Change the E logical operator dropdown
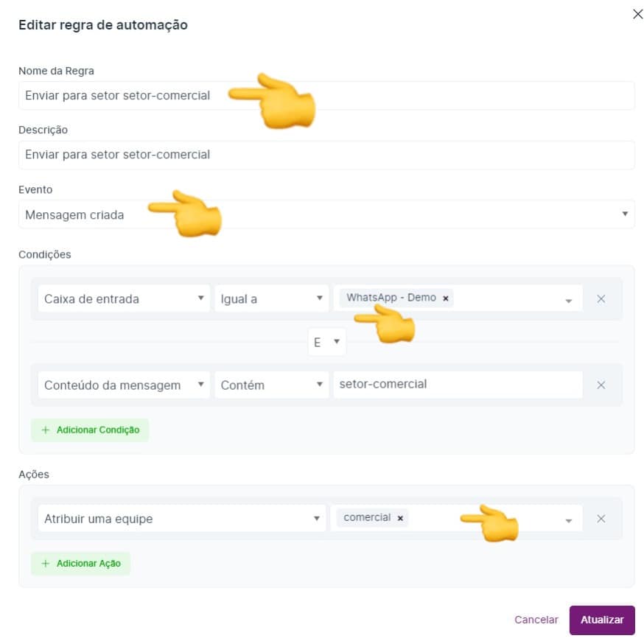Image resolution: width=644 pixels, height=644 pixels. tap(326, 342)
